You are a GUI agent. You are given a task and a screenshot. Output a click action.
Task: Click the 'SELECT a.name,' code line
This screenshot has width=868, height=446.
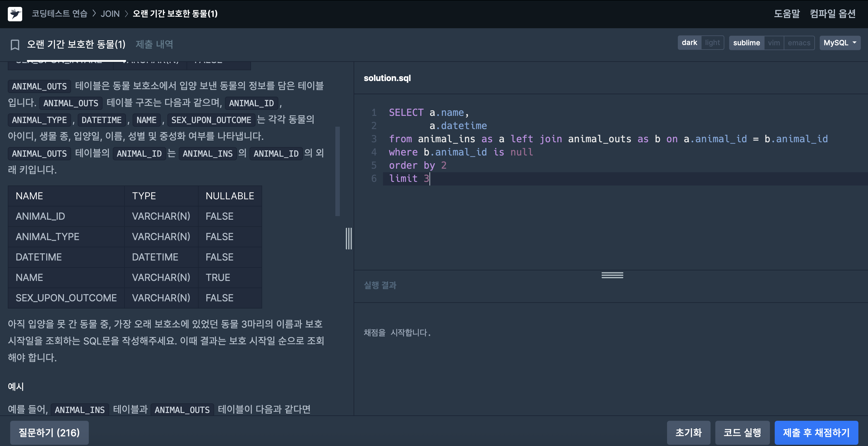click(429, 112)
